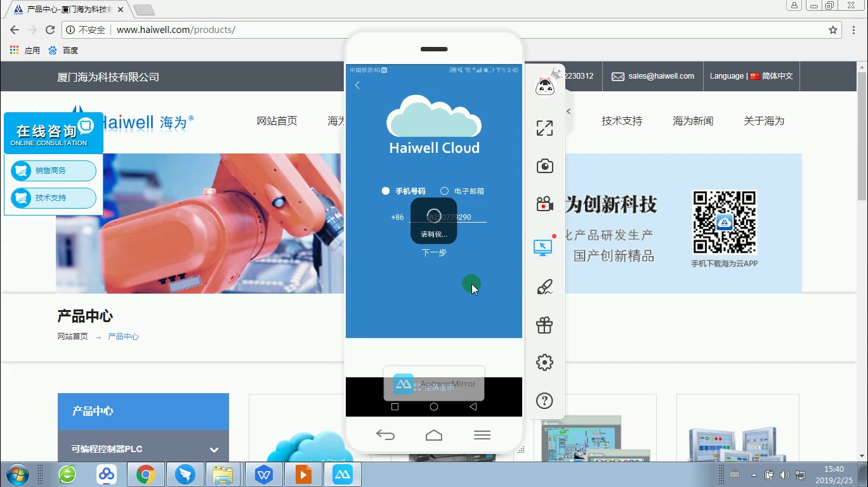
Task: Collapse the ApowerMirror side toolbar arrow
Action: (x=569, y=111)
